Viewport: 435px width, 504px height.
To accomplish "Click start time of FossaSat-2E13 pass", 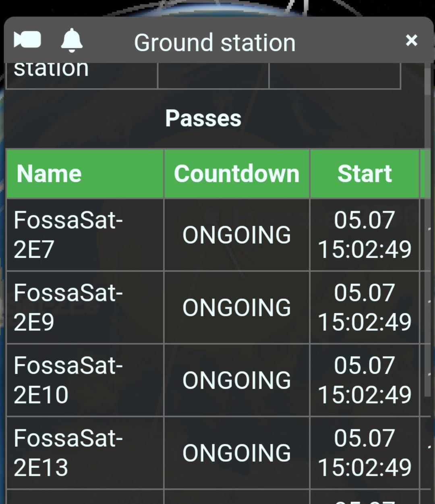I will 365,452.
